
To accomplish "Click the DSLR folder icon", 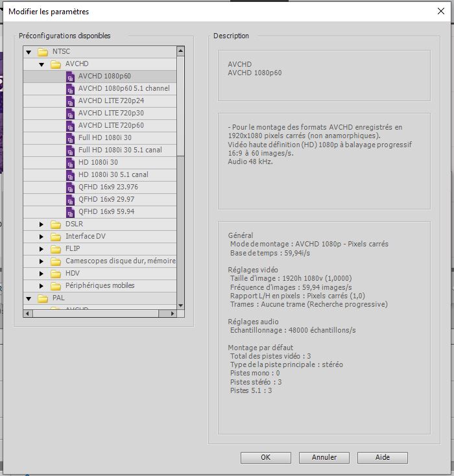I will pyautogui.click(x=56, y=224).
